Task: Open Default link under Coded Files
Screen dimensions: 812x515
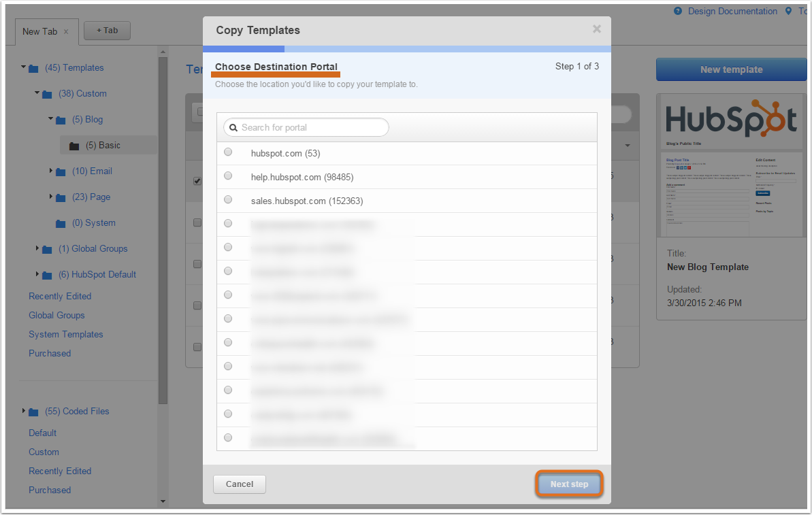Action: [42, 433]
